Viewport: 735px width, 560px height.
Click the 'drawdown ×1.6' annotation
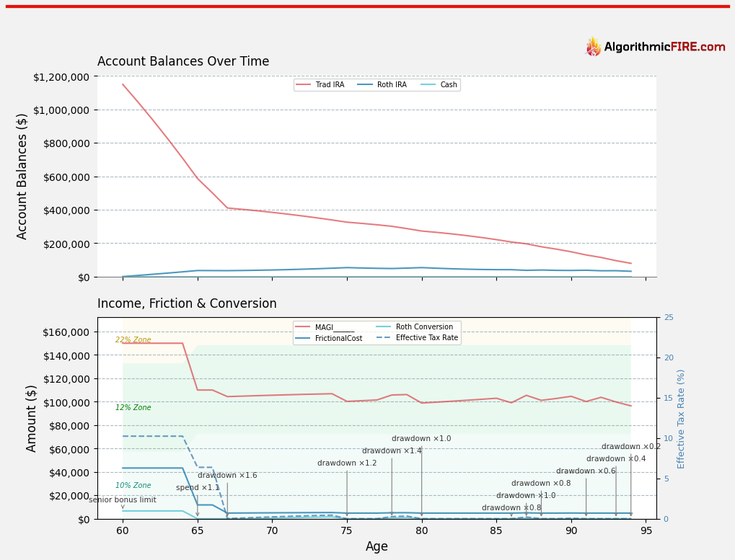tap(227, 476)
